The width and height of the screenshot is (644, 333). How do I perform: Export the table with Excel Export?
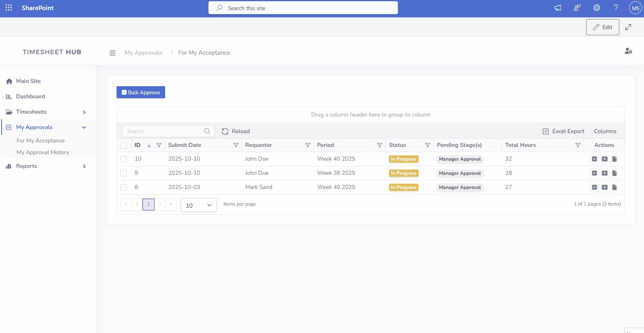click(563, 132)
